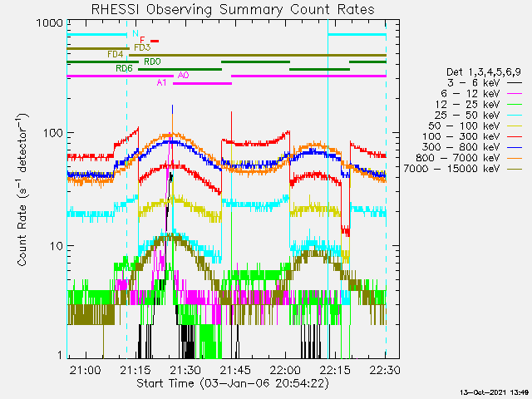
Task: Click red line swatch for 100 - 300 keV
Action: point(515,136)
